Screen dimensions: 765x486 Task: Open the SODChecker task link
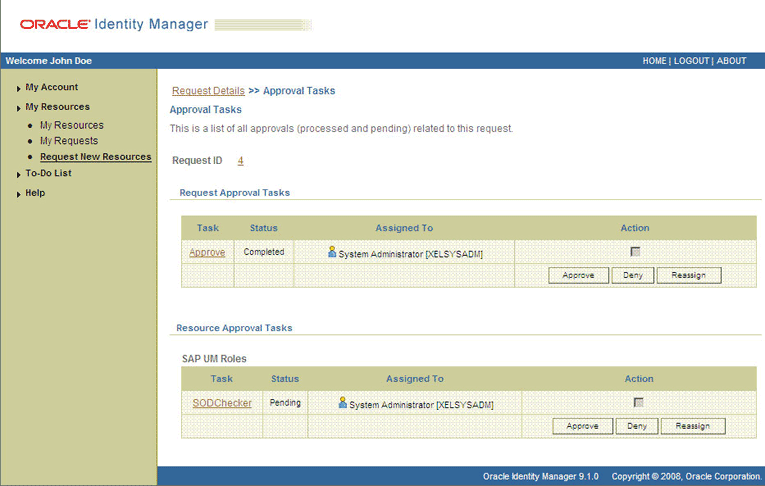pyautogui.click(x=222, y=403)
